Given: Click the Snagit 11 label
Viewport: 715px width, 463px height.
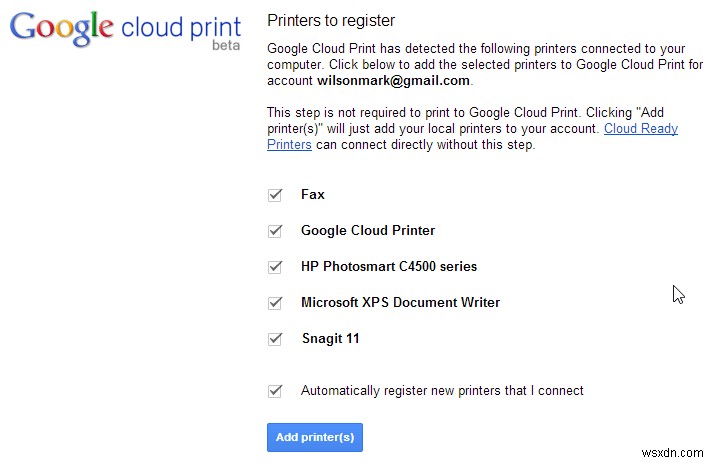Looking at the screenshot, I should 331,338.
